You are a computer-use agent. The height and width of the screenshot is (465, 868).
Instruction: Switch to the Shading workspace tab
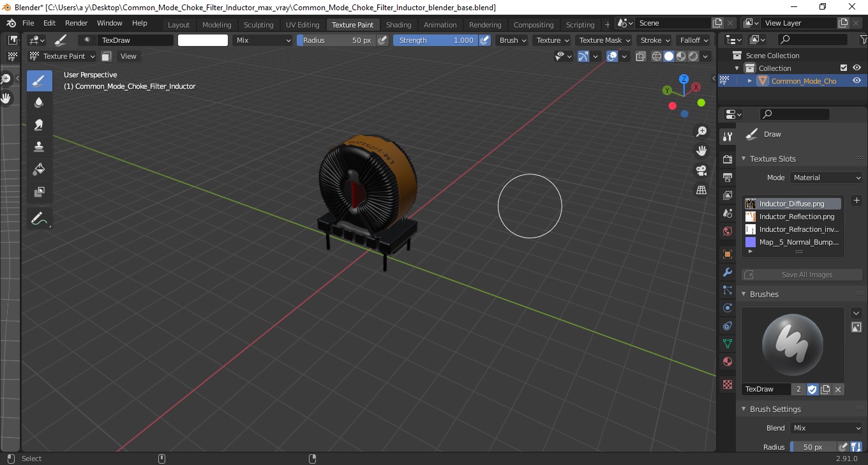[399, 25]
